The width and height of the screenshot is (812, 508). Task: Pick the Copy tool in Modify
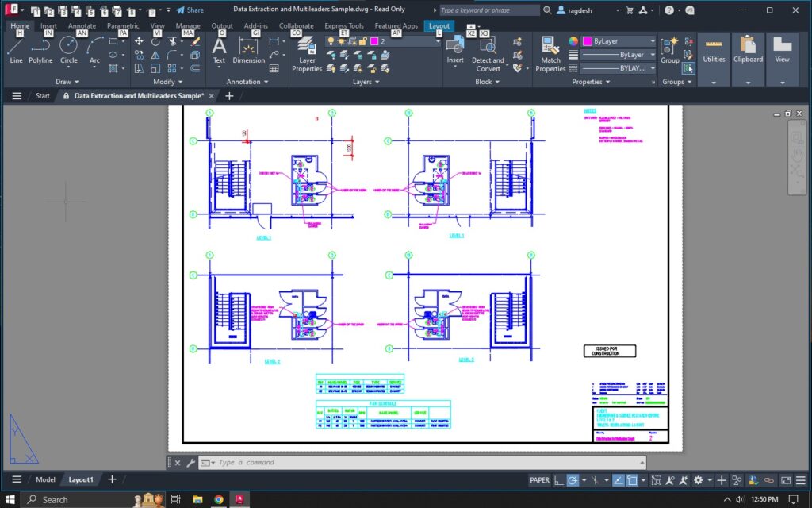(x=139, y=55)
